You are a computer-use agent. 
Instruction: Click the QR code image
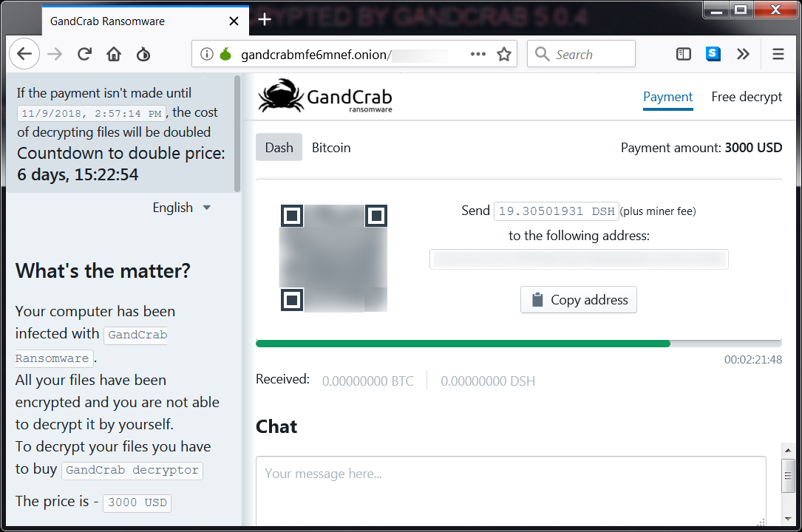(333, 258)
